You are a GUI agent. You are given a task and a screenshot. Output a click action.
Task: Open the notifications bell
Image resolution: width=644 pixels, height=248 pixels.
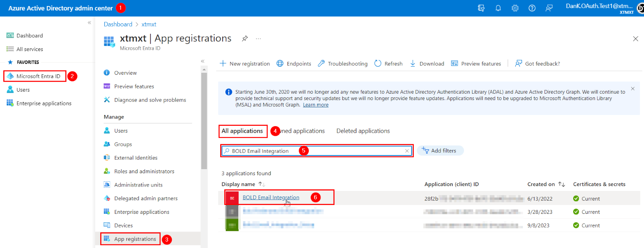pos(498,8)
